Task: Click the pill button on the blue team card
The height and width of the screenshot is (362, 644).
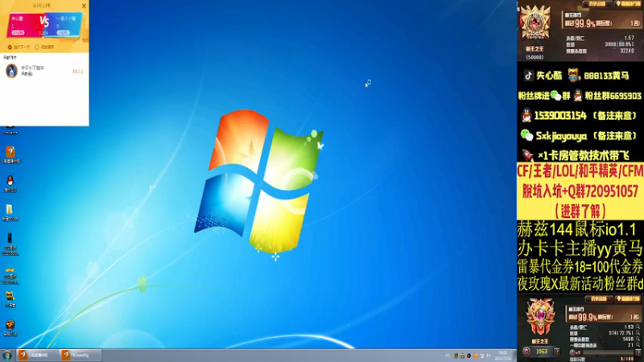Action: [x=64, y=32]
